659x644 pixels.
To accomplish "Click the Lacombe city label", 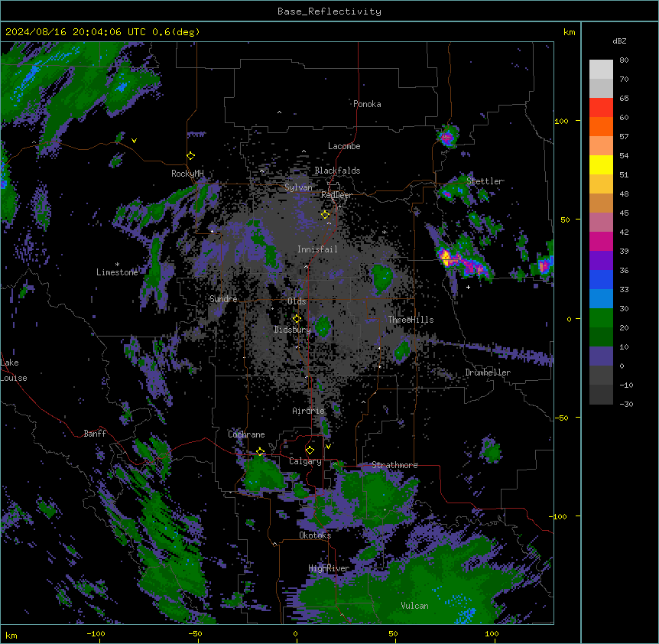I will 344,146.
